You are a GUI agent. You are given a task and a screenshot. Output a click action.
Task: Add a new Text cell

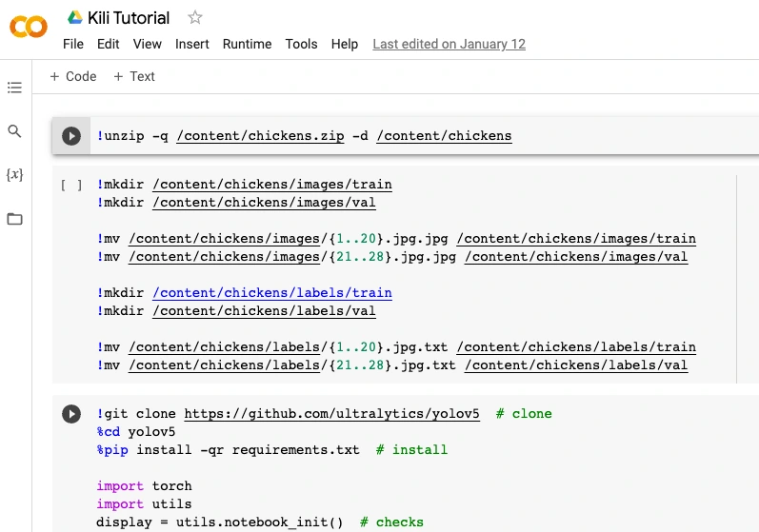tap(134, 76)
